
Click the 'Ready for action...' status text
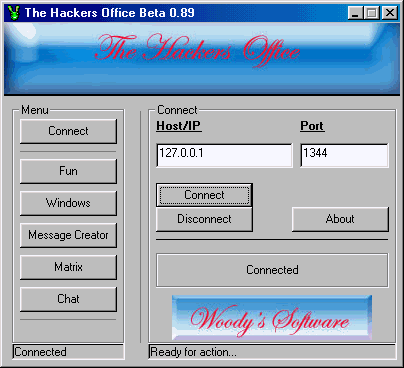coord(193,352)
